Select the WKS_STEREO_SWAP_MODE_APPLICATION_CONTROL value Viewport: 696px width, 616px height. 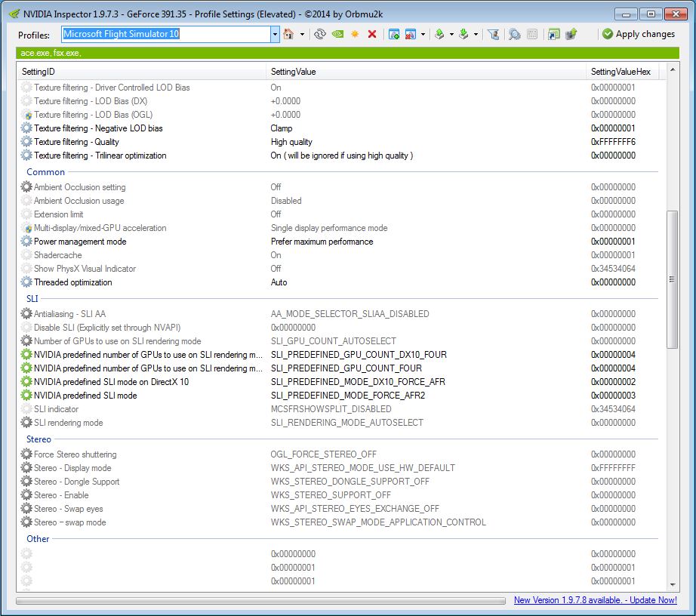pyautogui.click(x=378, y=522)
